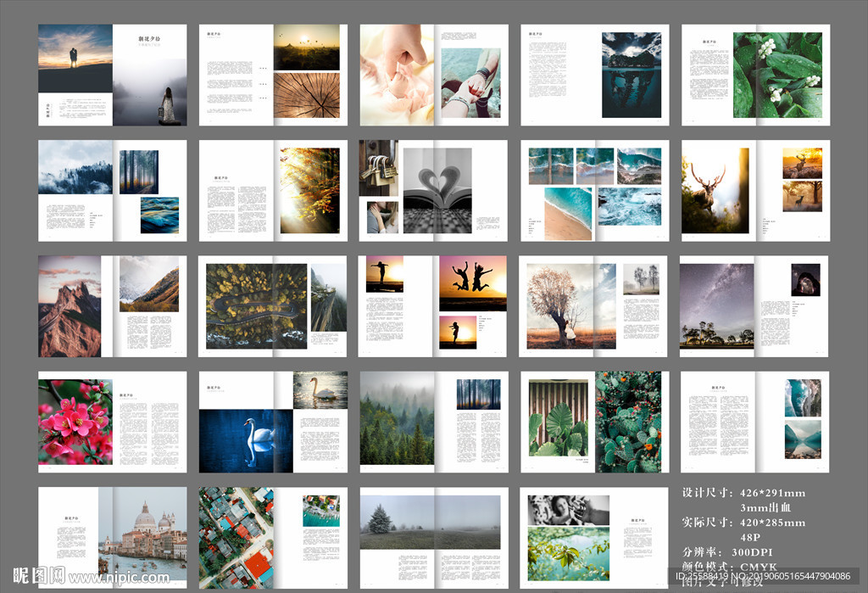Image resolution: width=868 pixels, height=593 pixels.
Task: Click the snowy brown mountain slope photo
Action: click(x=149, y=283)
